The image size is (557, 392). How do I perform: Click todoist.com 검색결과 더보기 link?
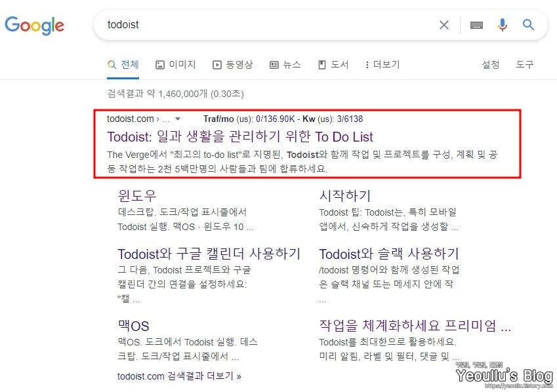(x=179, y=376)
